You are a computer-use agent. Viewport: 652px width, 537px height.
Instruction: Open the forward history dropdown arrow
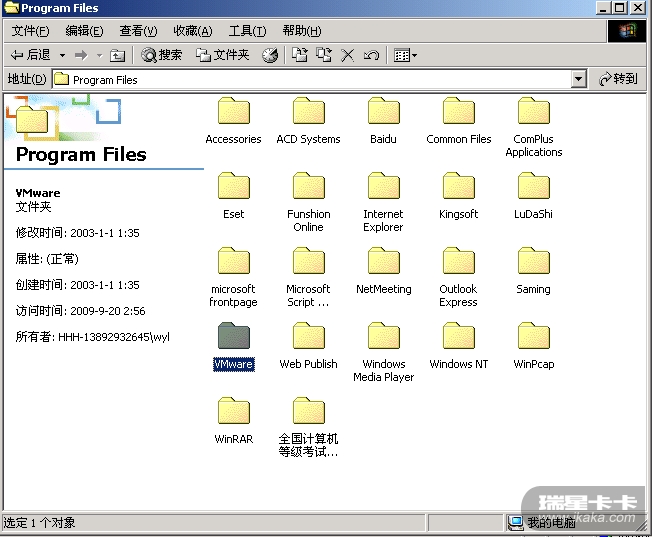click(99, 55)
